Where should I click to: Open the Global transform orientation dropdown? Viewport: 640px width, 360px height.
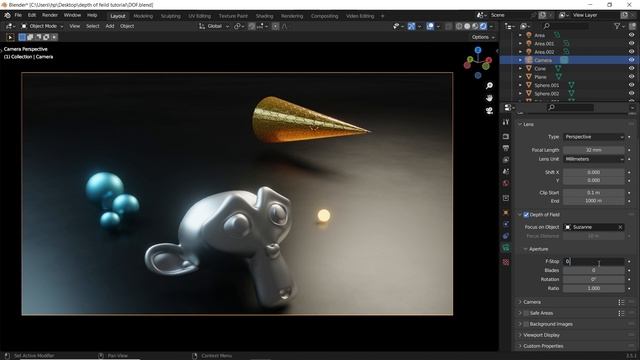214,26
